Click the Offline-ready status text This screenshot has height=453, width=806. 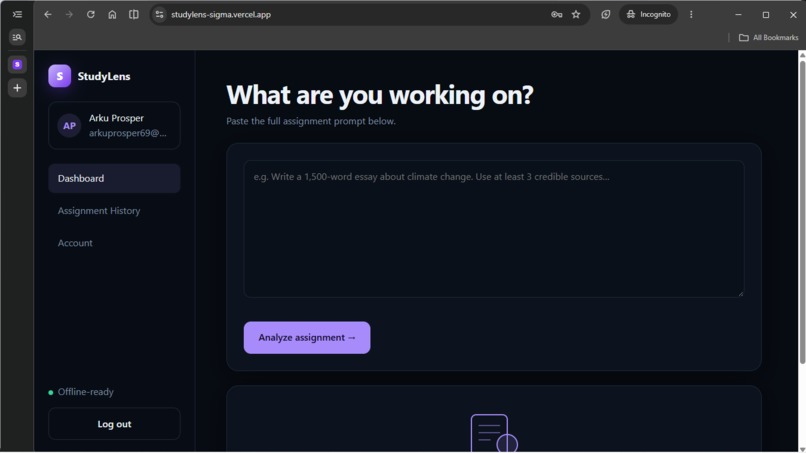(85, 392)
